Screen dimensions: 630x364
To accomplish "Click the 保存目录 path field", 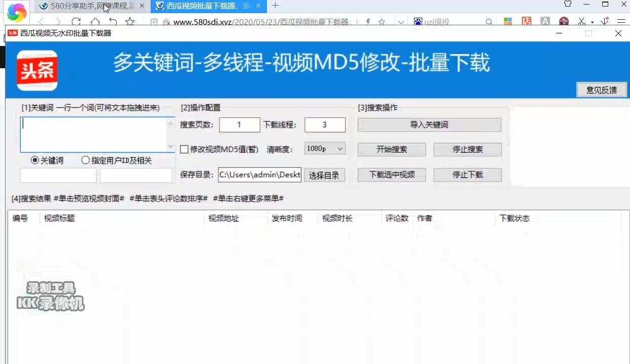I will (260, 175).
